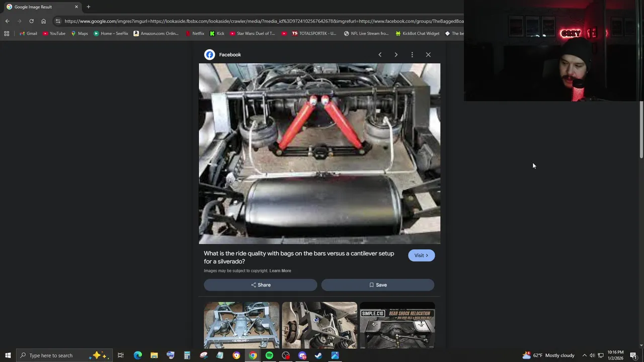Click the page vertical scrollbar thumb
644x362 pixels.
(641, 130)
